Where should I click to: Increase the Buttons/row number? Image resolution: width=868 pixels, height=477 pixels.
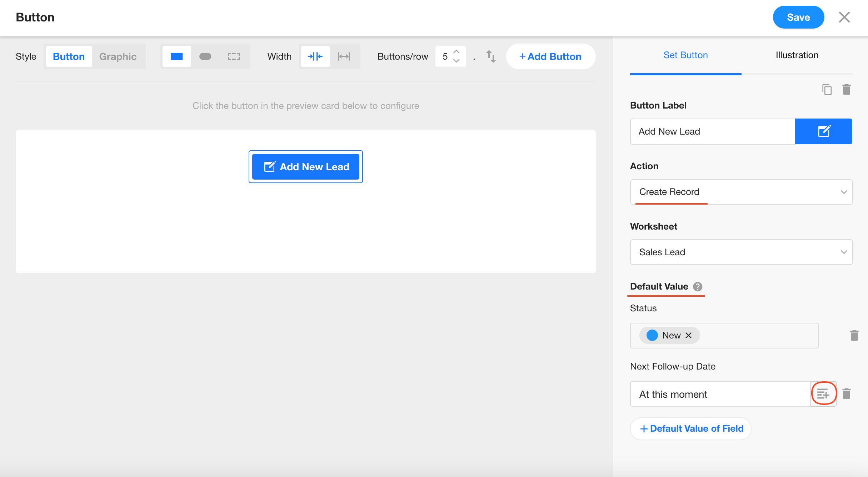[x=456, y=52]
